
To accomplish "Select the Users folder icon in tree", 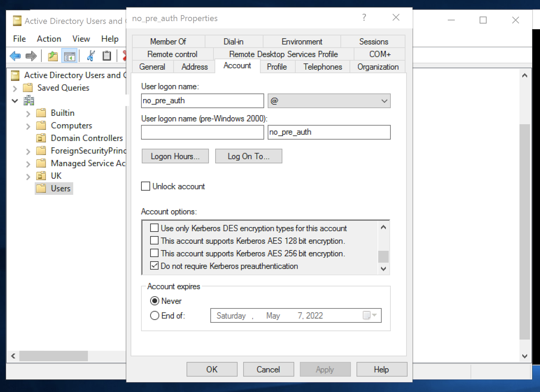I will (x=41, y=189).
